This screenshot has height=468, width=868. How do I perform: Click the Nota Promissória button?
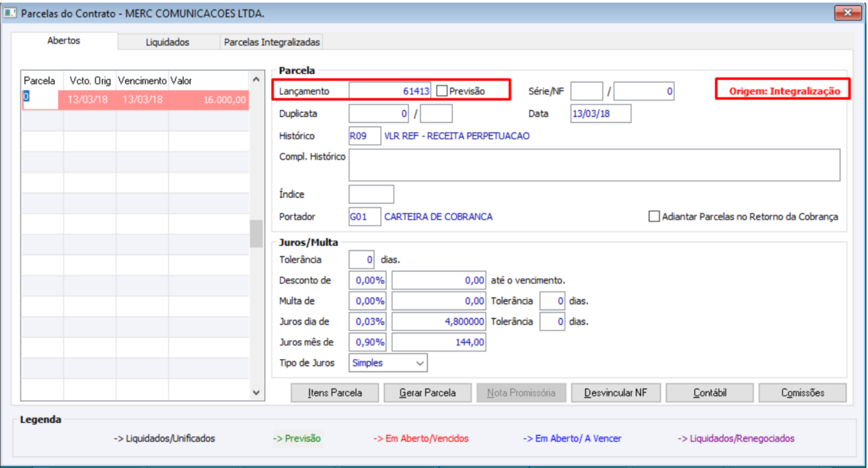coord(521,393)
